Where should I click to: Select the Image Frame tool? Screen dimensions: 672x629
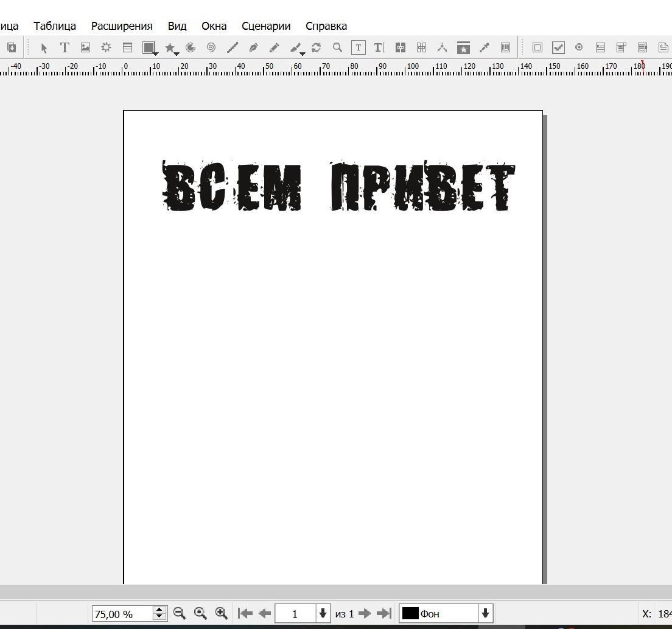(85, 47)
